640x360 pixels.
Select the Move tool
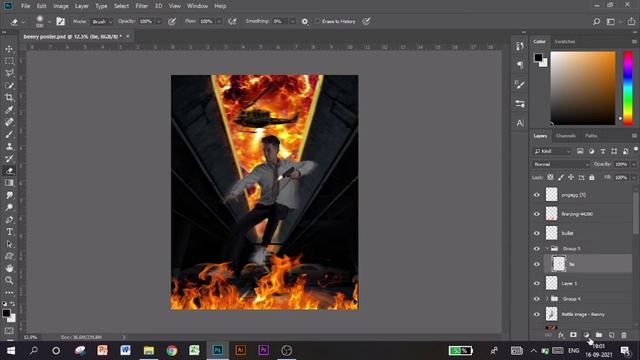pos(9,49)
